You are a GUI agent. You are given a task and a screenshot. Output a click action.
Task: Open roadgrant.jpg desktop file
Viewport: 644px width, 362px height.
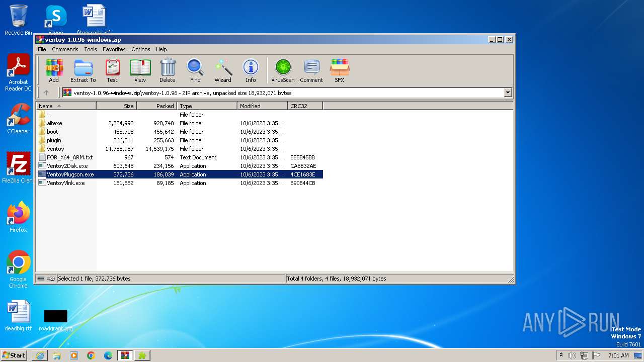click(x=55, y=320)
